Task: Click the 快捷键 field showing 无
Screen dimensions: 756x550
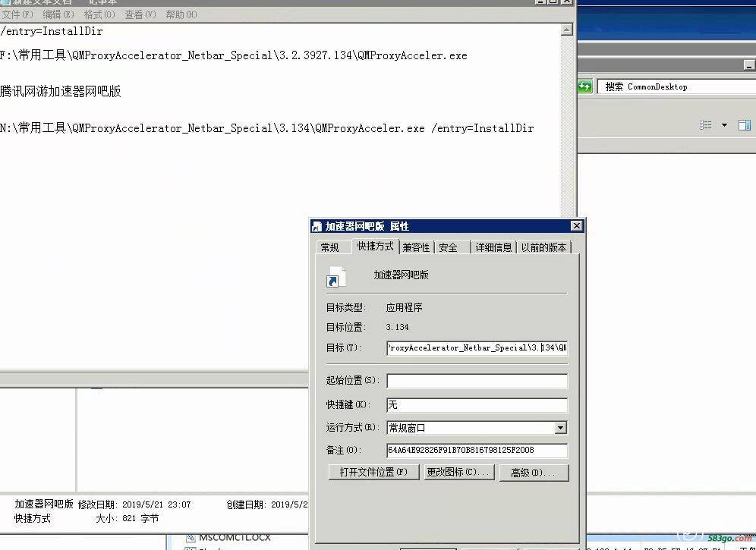Action: coord(477,405)
